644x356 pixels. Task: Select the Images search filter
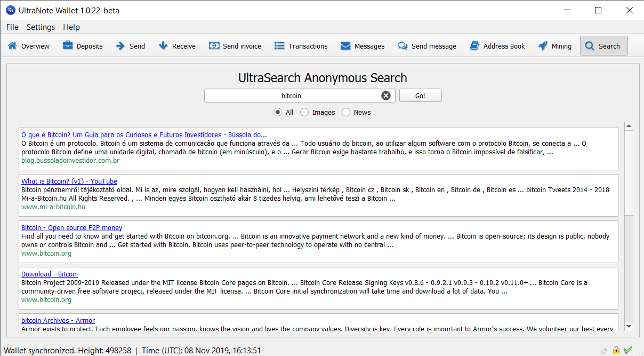[318, 112]
